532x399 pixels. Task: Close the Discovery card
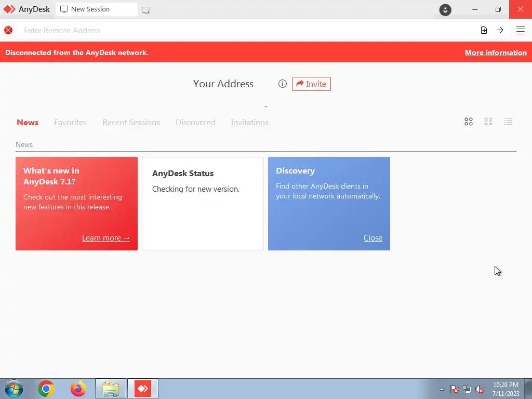(x=373, y=238)
